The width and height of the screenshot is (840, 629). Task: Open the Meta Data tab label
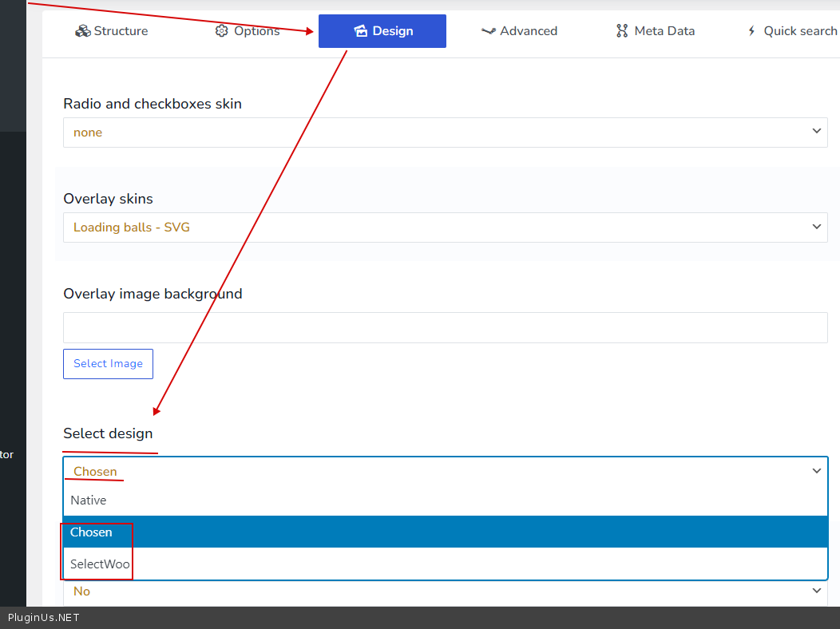click(664, 31)
